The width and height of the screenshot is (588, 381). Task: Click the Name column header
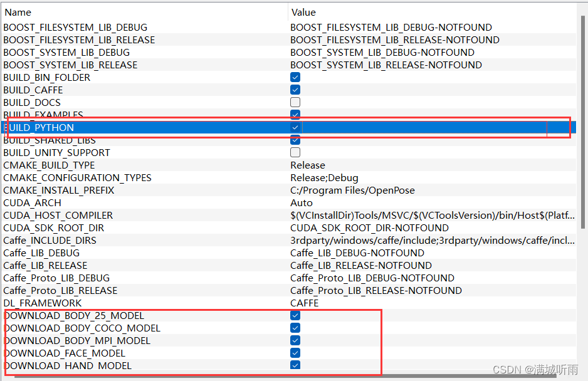18,12
